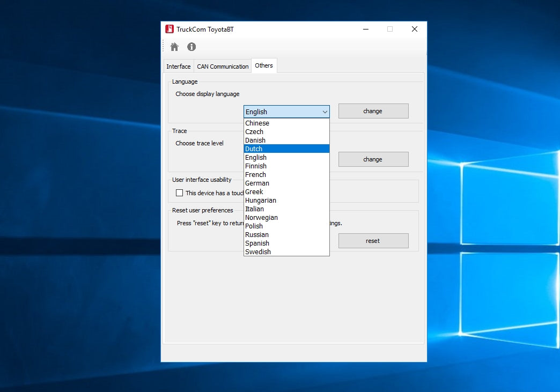Minimize the TruckCom ToyotaBT window
Image resolution: width=560 pixels, height=392 pixels.
tap(365, 29)
